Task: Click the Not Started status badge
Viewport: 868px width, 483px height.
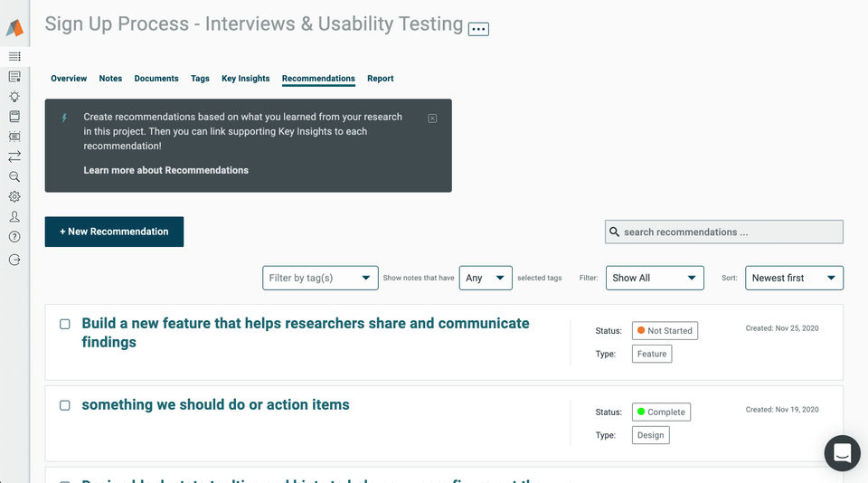Action: 665,331
